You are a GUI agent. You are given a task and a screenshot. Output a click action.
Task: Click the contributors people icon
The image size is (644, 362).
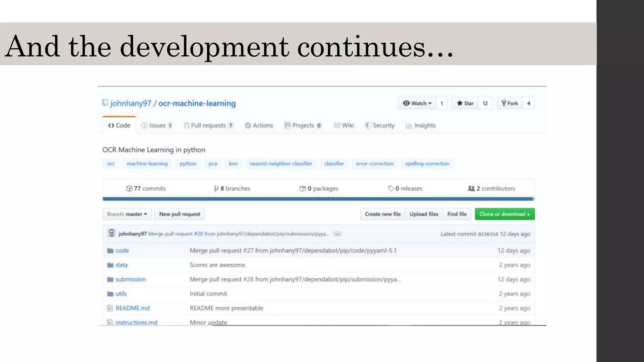tap(471, 189)
